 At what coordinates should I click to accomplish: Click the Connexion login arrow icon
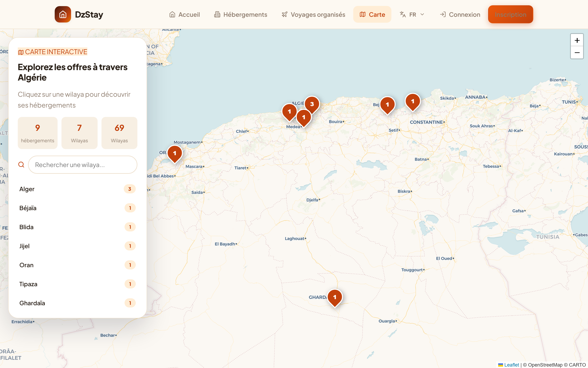[x=443, y=14]
